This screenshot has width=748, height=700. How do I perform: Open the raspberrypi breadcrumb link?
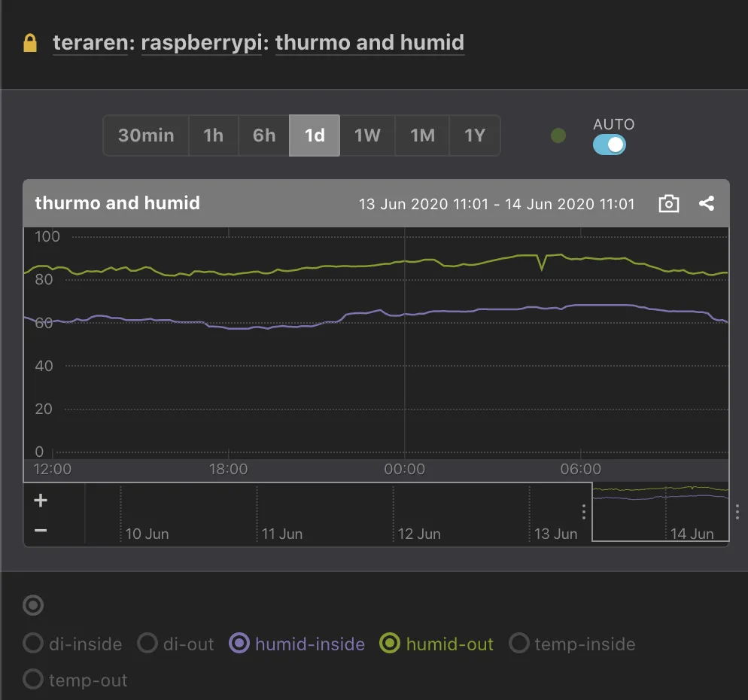202,42
